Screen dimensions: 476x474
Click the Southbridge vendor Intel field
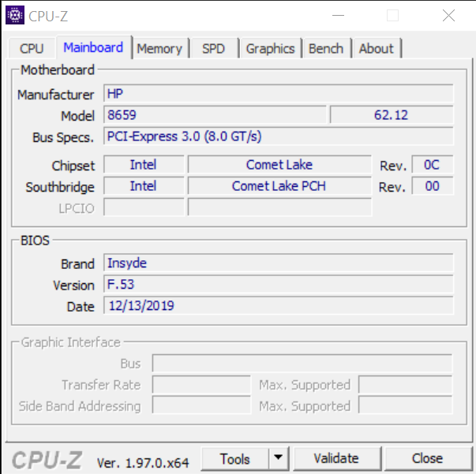(x=144, y=186)
